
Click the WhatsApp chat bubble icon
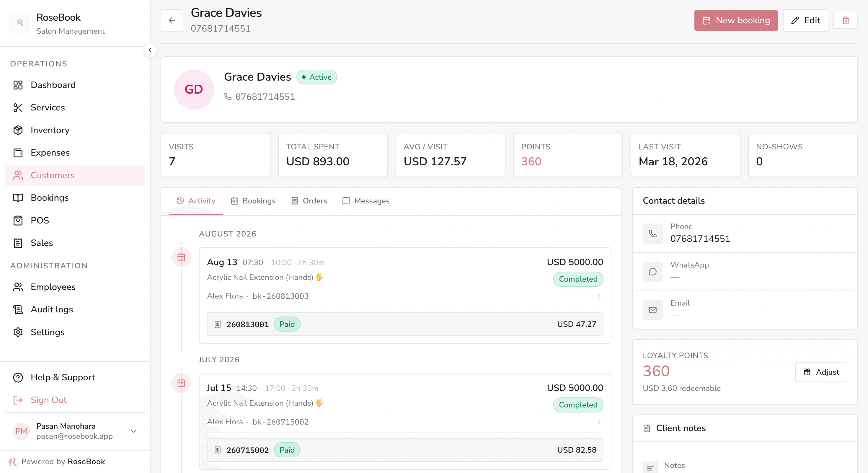tap(653, 272)
